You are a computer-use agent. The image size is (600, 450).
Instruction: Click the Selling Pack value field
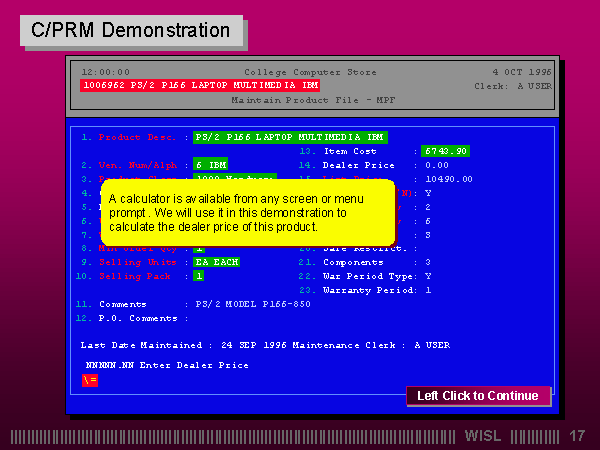point(199,276)
